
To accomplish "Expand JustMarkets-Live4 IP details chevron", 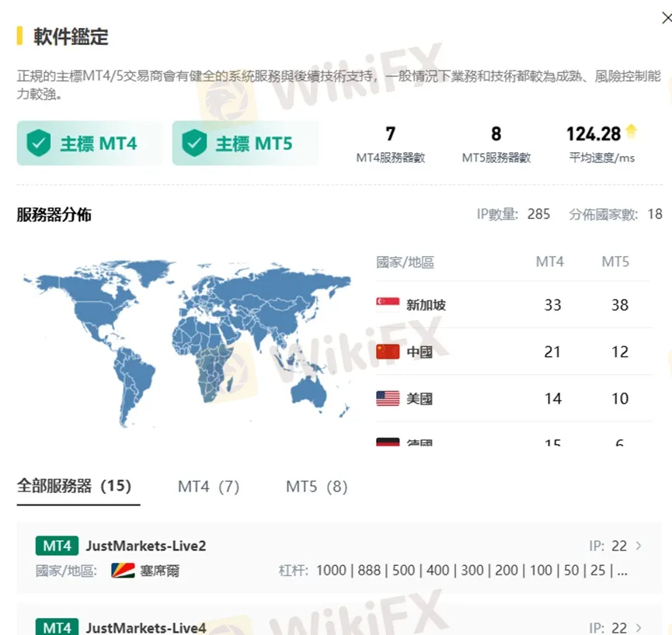I will tap(639, 628).
